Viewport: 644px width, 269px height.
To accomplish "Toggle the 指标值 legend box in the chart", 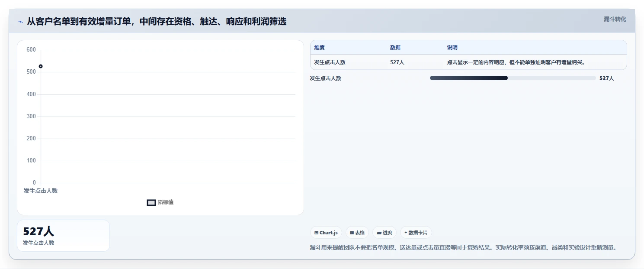I will (151, 202).
